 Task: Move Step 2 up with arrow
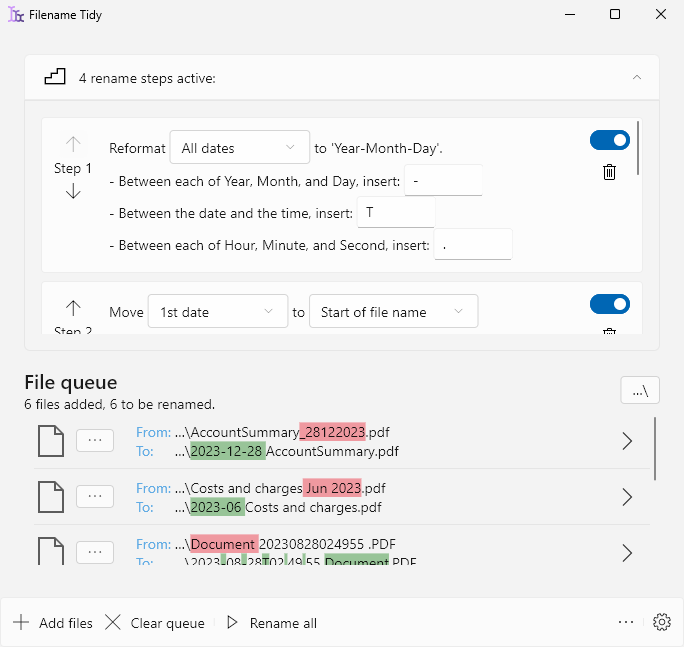click(73, 308)
